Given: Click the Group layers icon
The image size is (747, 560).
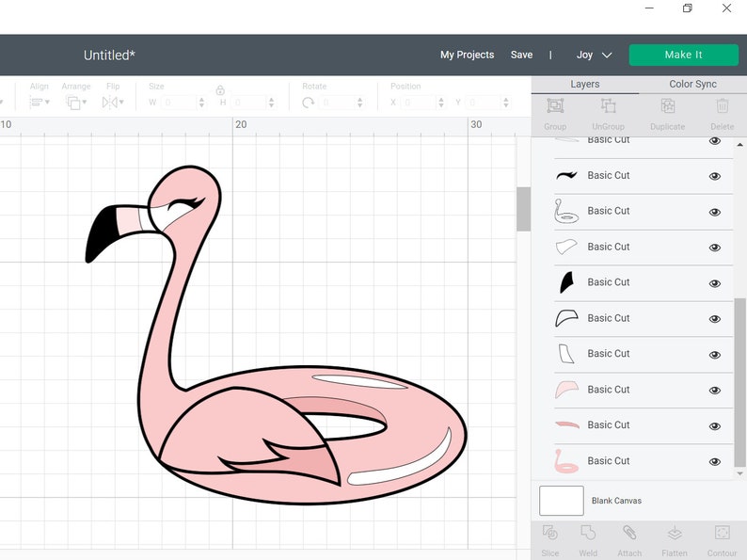Looking at the screenshot, I should point(555,105).
